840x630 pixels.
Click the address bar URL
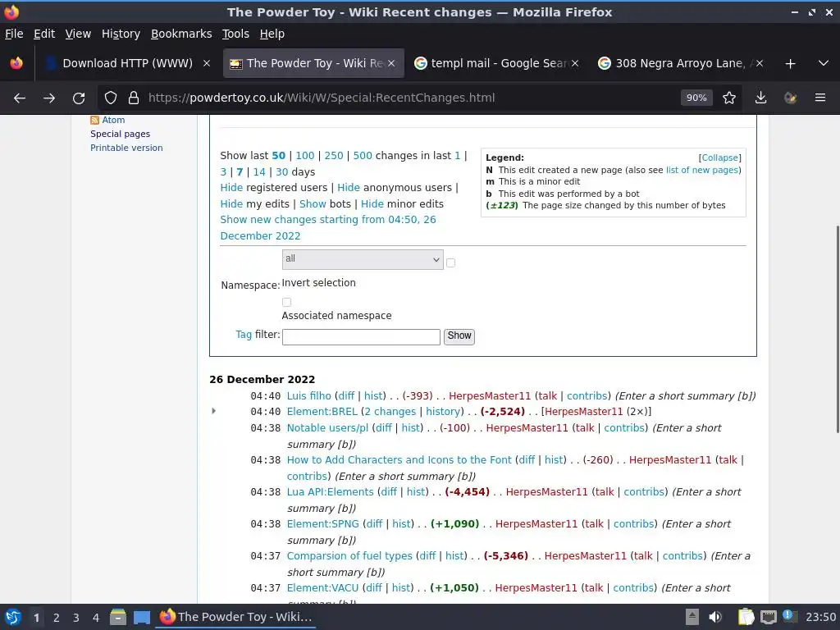pos(322,98)
